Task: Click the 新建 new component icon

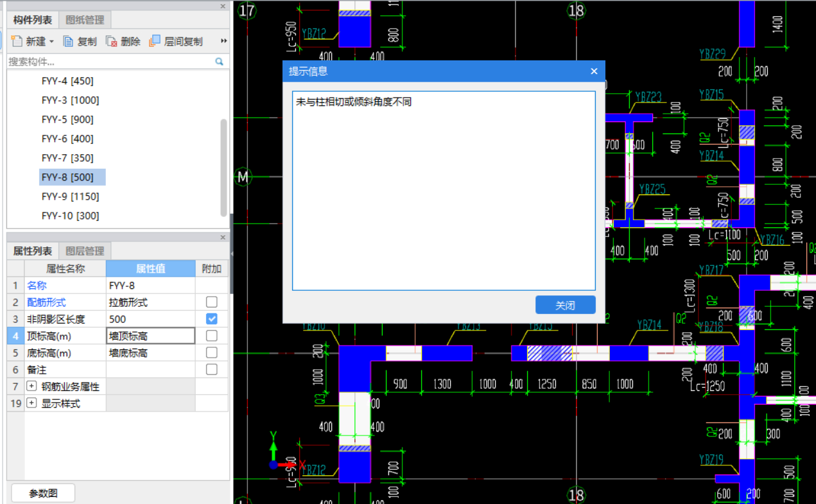Action: click(x=17, y=41)
